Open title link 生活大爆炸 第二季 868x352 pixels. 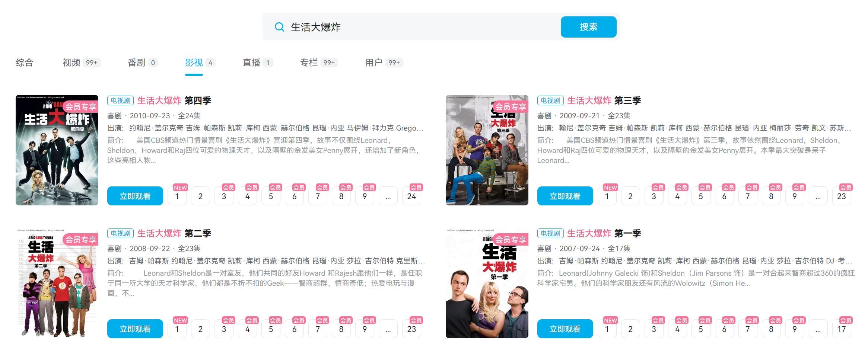point(174,233)
